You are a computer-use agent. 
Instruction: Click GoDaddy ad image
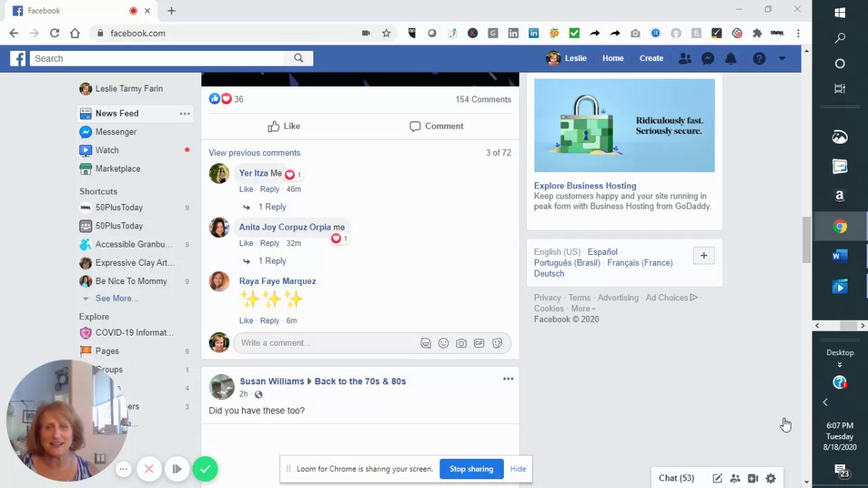pos(624,125)
